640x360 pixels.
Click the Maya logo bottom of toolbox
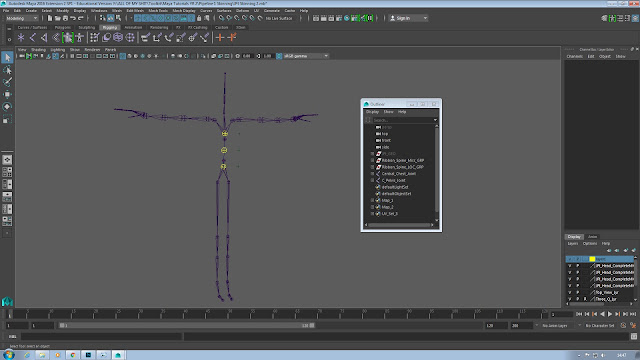click(x=7, y=301)
